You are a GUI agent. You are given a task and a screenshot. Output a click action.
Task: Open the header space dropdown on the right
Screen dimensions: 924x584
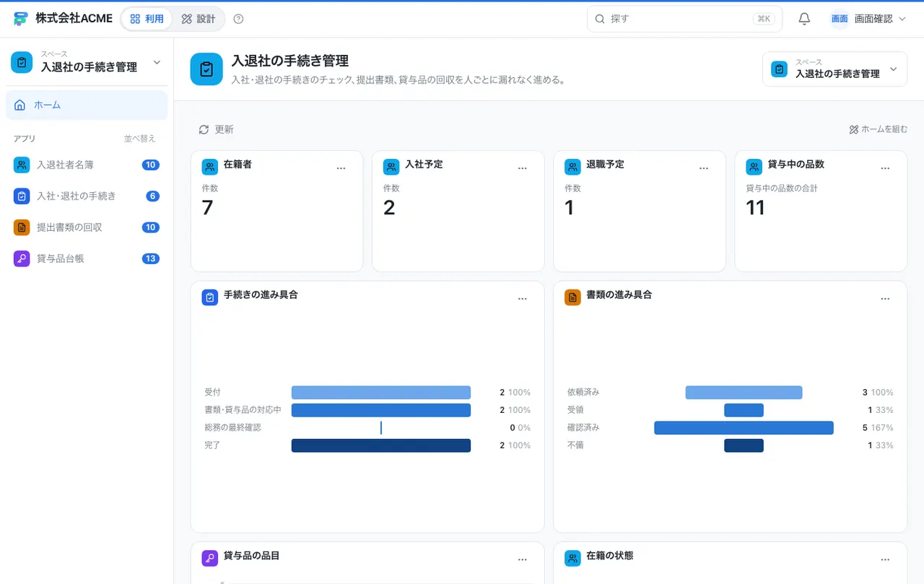pyautogui.click(x=834, y=69)
